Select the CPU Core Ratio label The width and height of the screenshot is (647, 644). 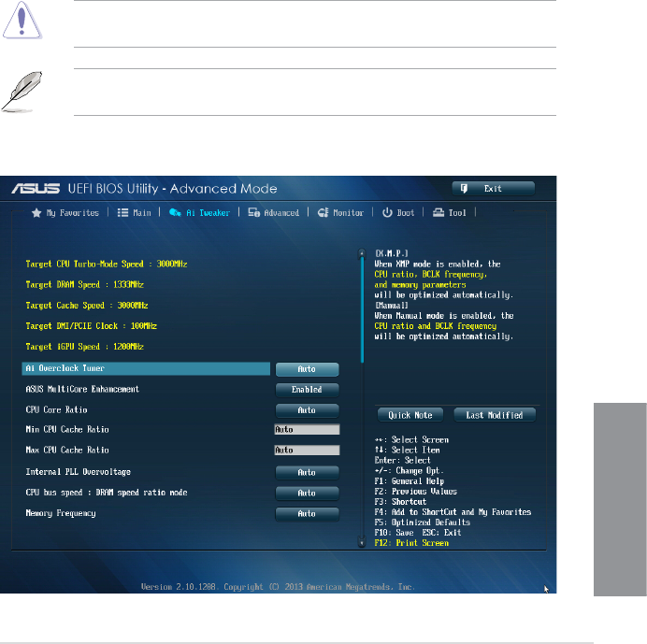[56, 410]
